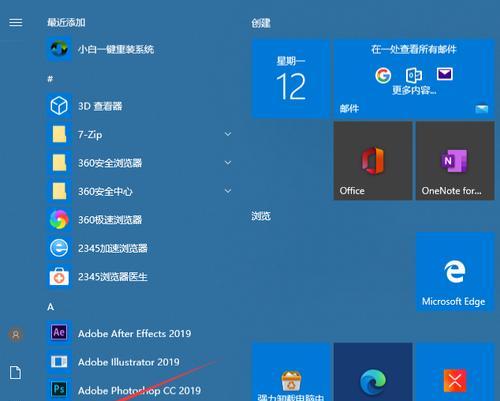Open the OneNote tile

[x=455, y=161]
